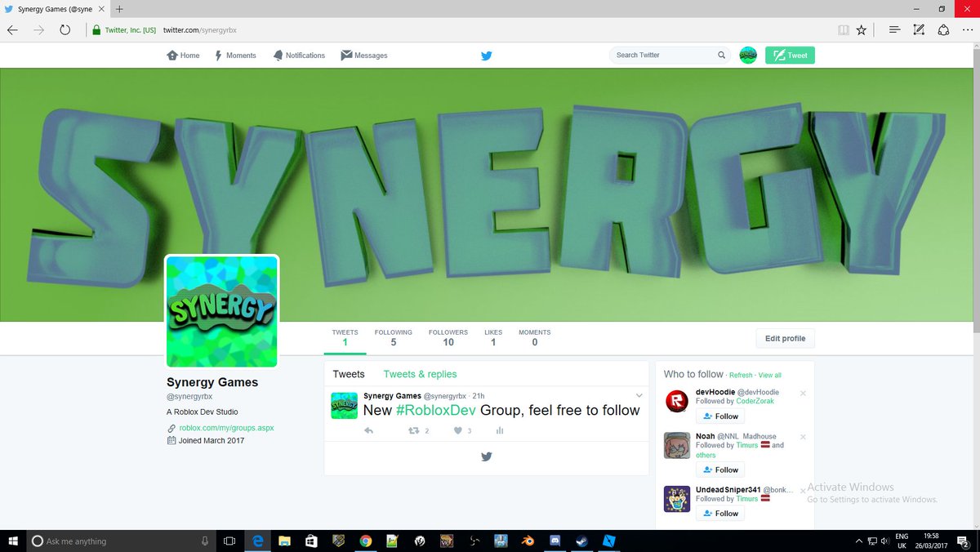Follow devHoodie
980x552 pixels.
(x=720, y=416)
